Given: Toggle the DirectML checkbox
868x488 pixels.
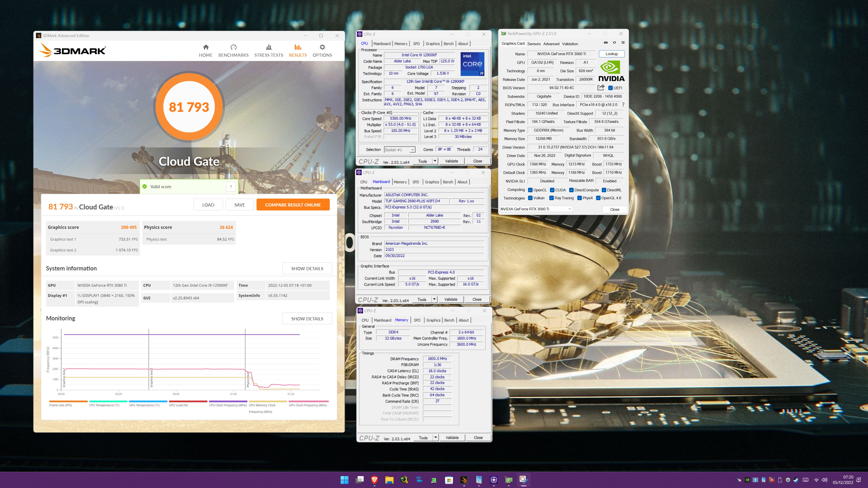Looking at the screenshot, I should [604, 190].
